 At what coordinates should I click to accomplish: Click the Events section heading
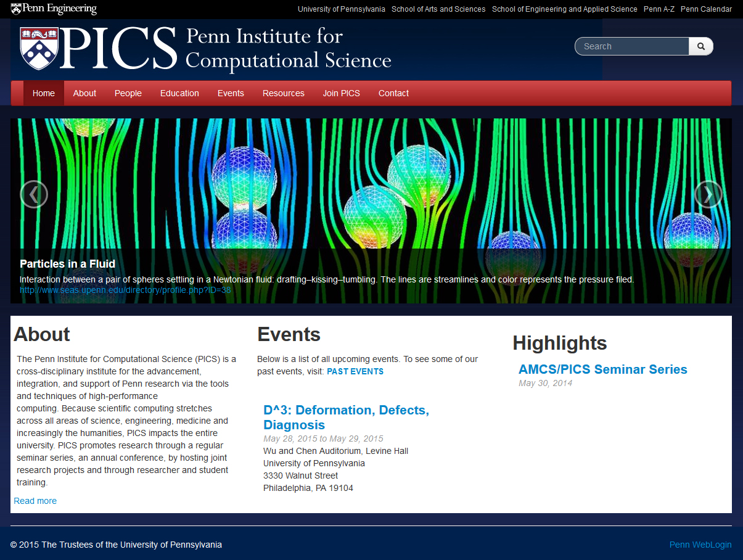point(289,334)
